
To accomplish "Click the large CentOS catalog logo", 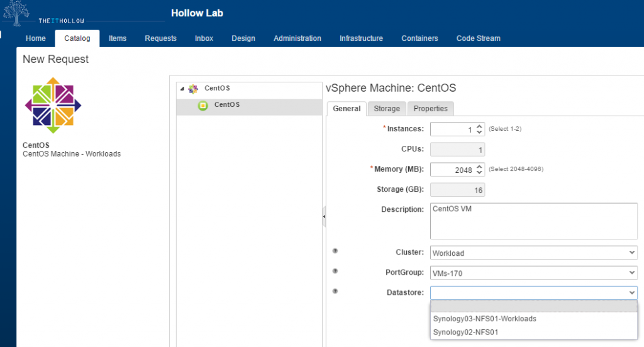I will (53, 105).
